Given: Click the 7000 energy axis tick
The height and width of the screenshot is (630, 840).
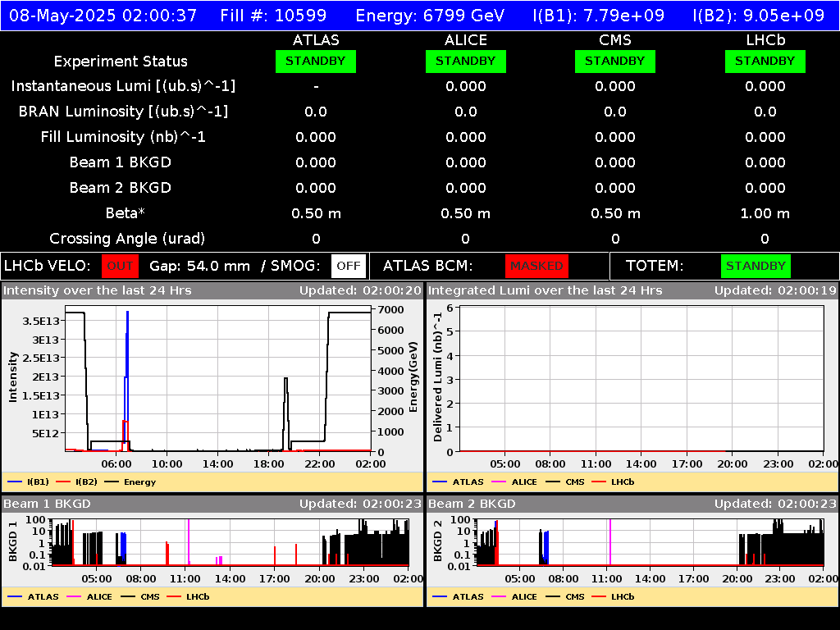Looking at the screenshot, I should (390, 309).
